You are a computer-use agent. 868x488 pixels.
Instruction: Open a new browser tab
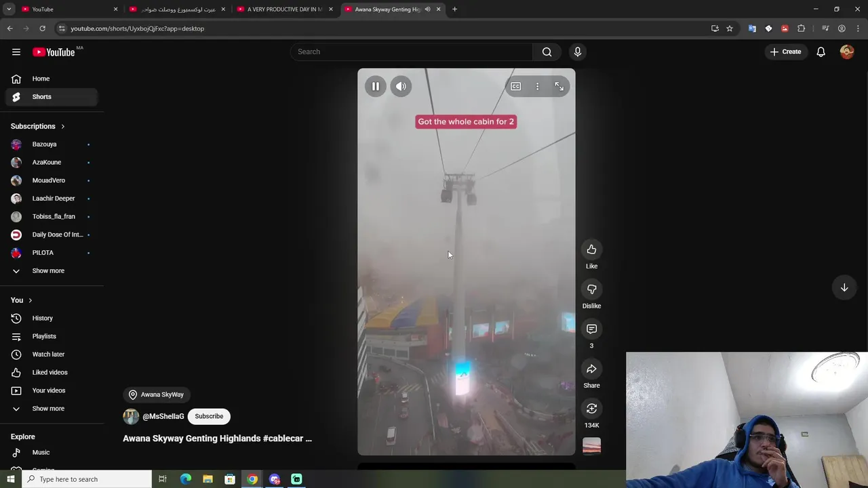coord(454,9)
